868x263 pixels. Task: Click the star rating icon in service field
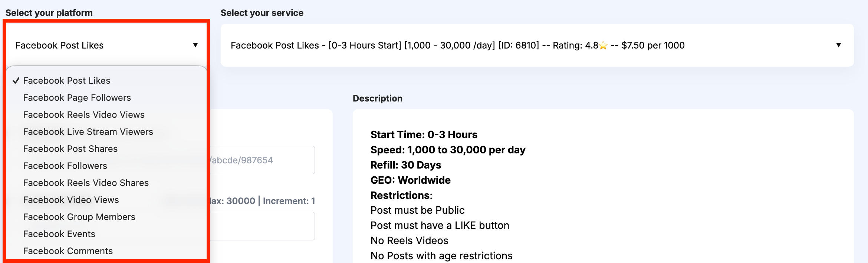coord(604,46)
